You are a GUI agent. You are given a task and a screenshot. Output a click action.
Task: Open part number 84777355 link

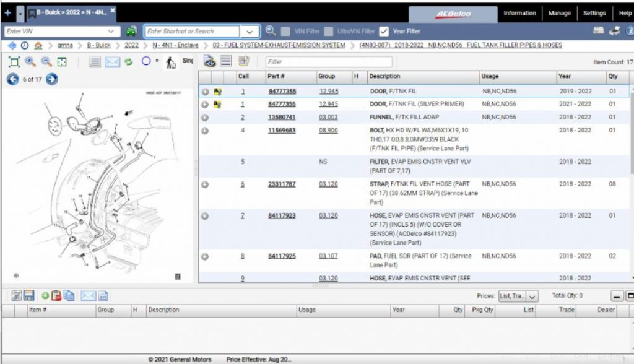coord(282,92)
